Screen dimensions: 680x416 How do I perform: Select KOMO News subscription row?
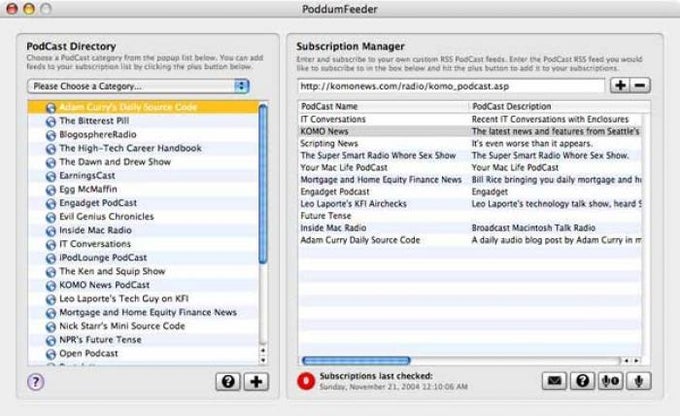coord(470,131)
